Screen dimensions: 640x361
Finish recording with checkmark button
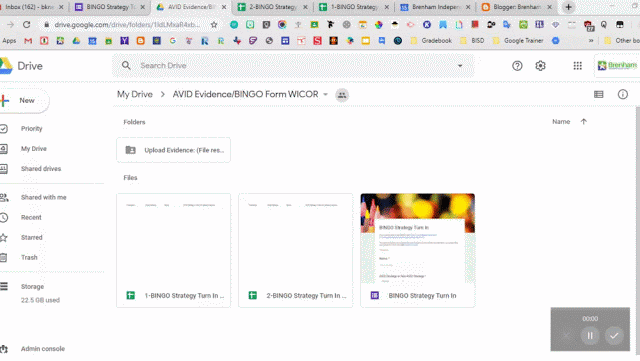pyautogui.click(x=614, y=336)
